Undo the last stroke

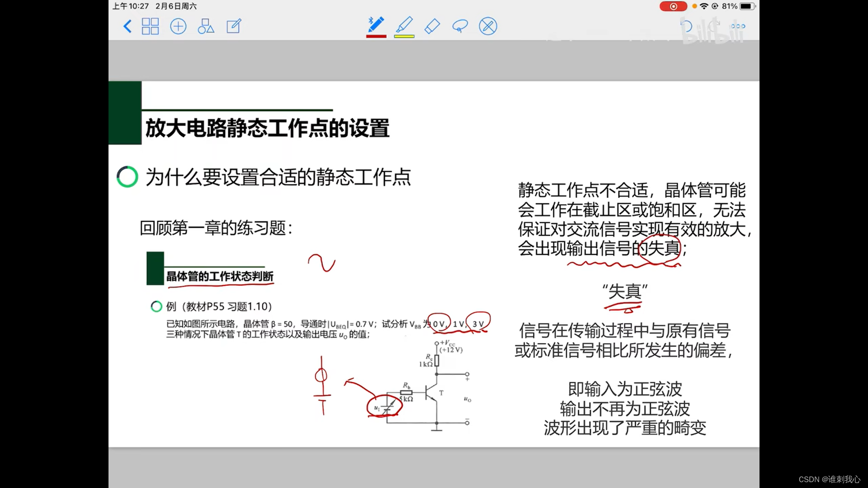click(x=686, y=26)
